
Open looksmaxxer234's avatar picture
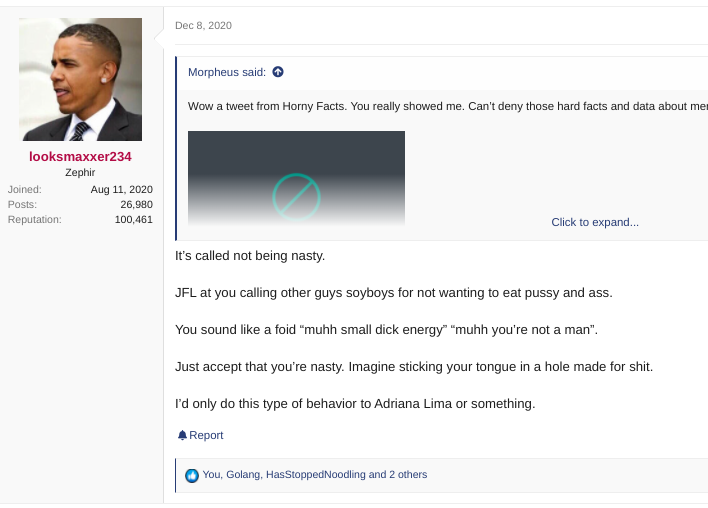tap(80, 79)
